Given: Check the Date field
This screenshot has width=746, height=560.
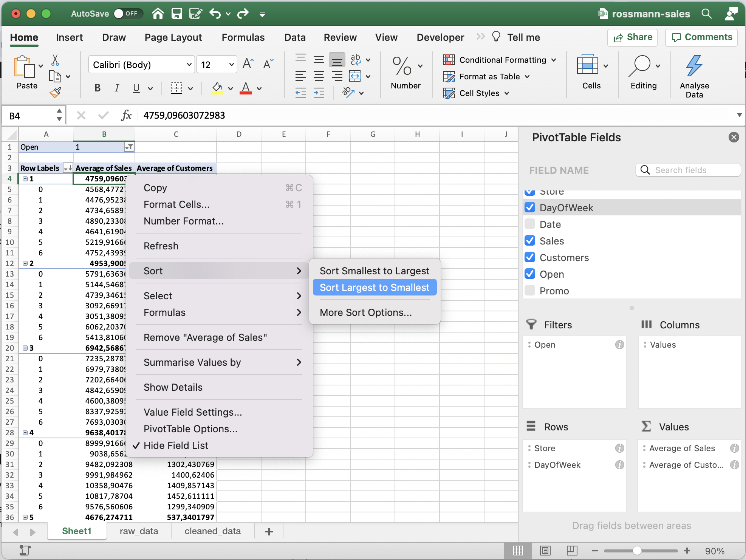Looking at the screenshot, I should 530,224.
